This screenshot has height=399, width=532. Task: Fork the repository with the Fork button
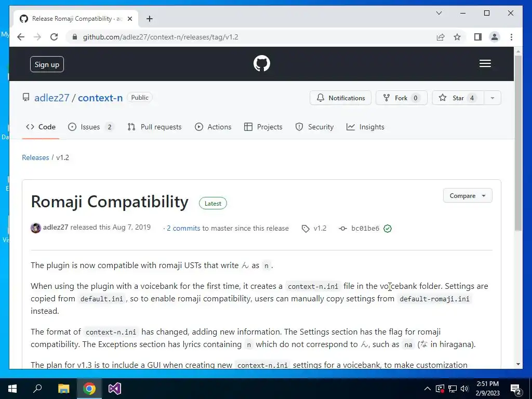point(402,98)
